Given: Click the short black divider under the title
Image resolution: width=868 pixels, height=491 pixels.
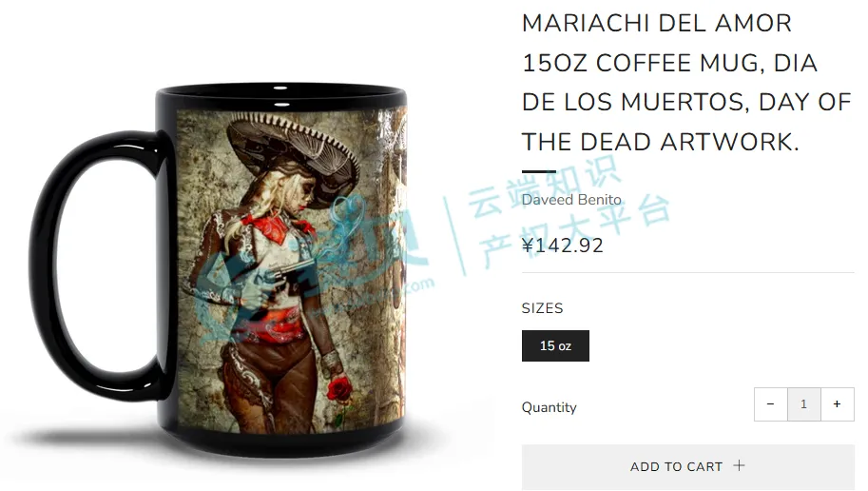Looking at the screenshot, I should point(539,172).
